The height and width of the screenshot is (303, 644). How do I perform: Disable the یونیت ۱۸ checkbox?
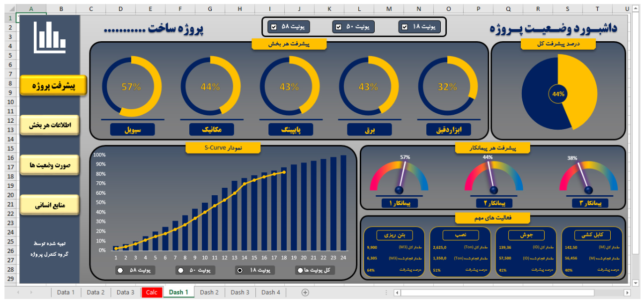pyautogui.click(x=405, y=27)
